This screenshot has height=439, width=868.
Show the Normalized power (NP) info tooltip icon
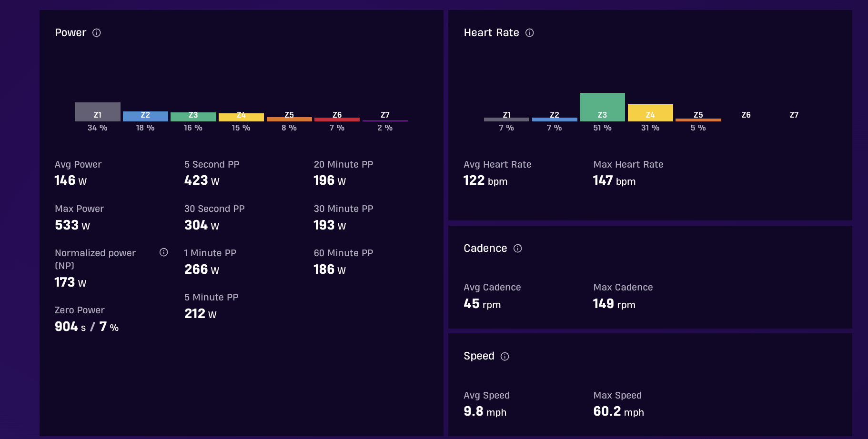tap(164, 252)
